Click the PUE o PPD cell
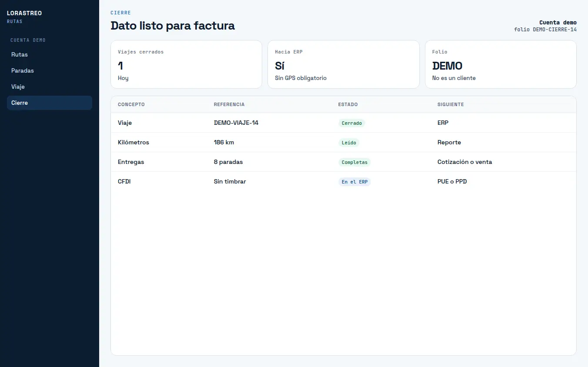 tap(452, 181)
